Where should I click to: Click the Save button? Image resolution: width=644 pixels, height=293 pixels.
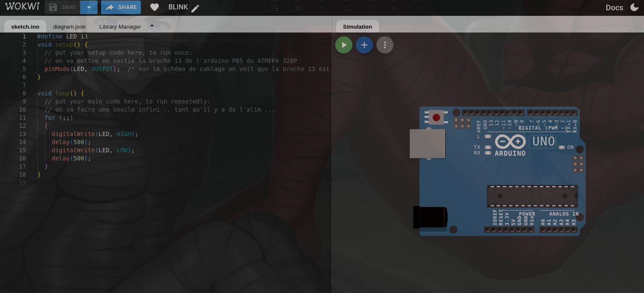[x=63, y=7]
